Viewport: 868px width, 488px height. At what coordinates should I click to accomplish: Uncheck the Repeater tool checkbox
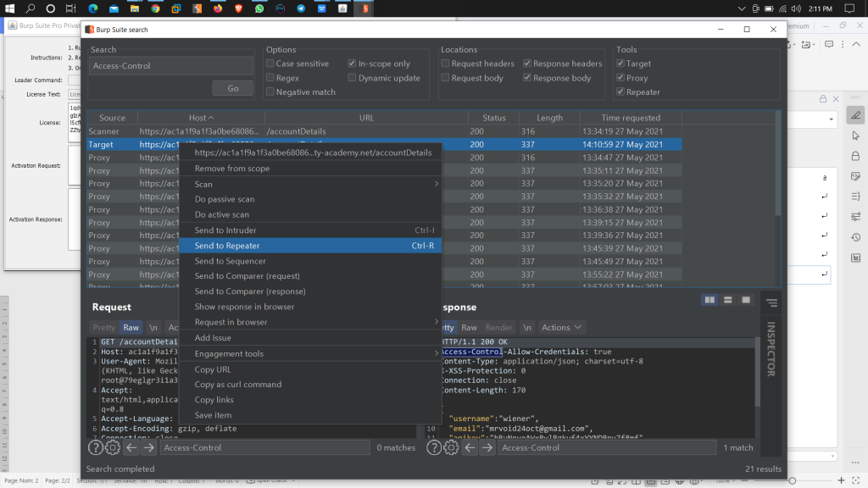[620, 91]
